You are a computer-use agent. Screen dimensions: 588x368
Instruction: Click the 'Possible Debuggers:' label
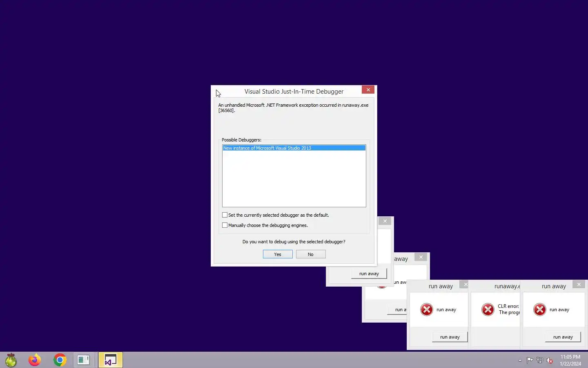click(241, 140)
